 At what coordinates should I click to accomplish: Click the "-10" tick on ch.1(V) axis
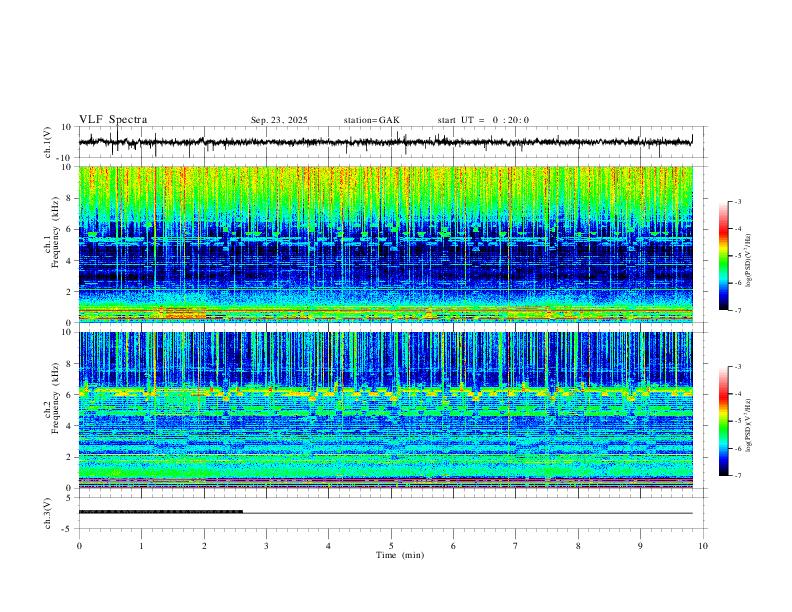66,158
